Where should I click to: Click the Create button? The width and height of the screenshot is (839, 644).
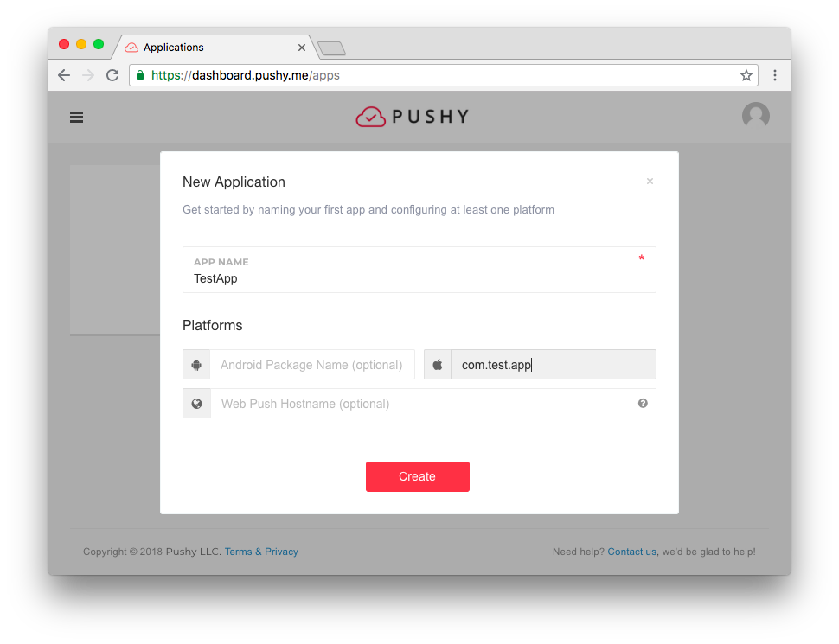418,476
